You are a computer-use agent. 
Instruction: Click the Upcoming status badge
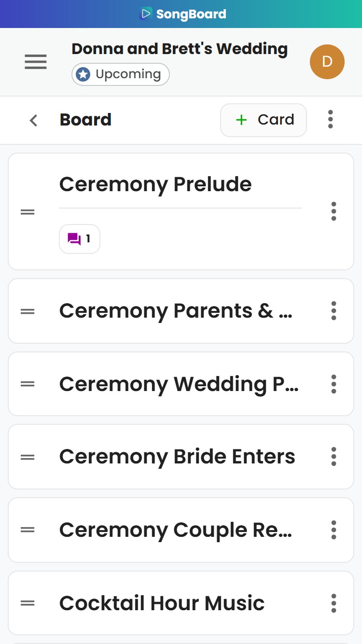[x=121, y=75]
